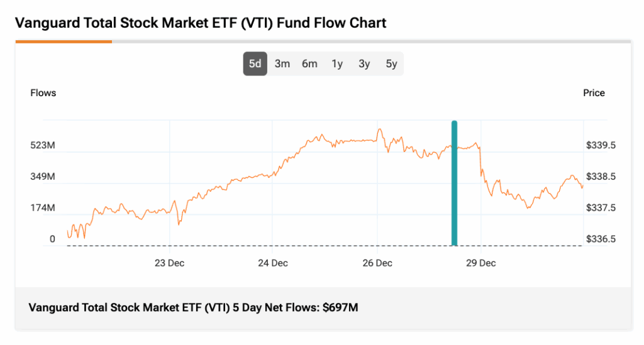Image resolution: width=644 pixels, height=345 pixels.
Task: Show the 1y fund flow view
Action: [x=337, y=63]
